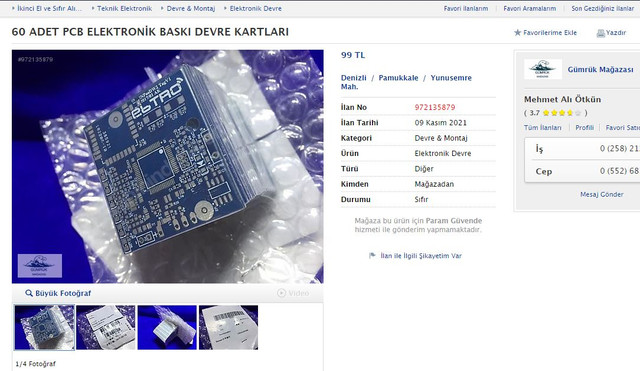Click Favori Satıcı link
The image size is (640, 371).
(623, 128)
